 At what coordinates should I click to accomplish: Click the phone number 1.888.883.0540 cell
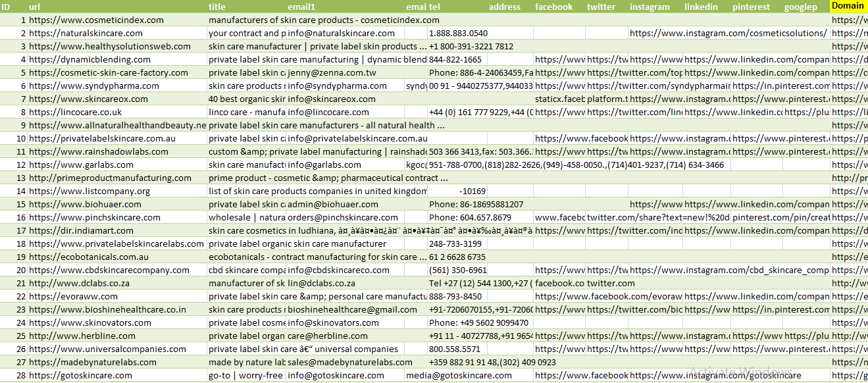click(x=457, y=33)
